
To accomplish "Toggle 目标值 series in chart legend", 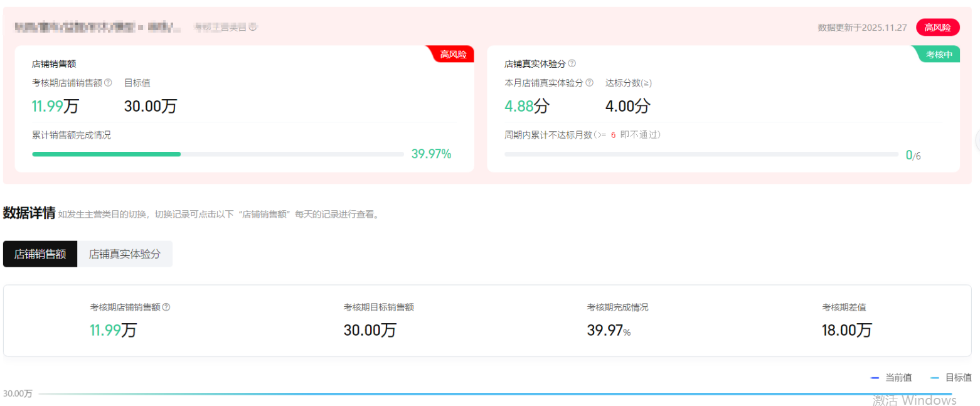I will pos(951,378).
